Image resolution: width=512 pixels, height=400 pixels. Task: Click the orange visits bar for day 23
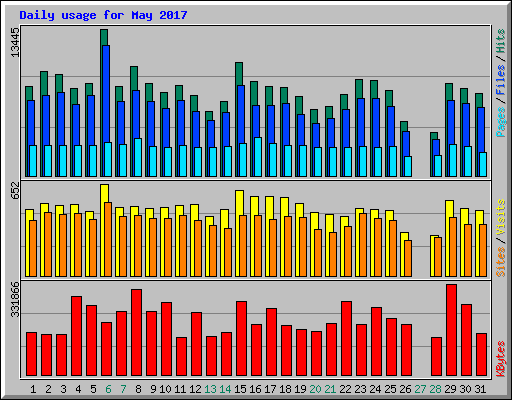[x=363, y=245]
